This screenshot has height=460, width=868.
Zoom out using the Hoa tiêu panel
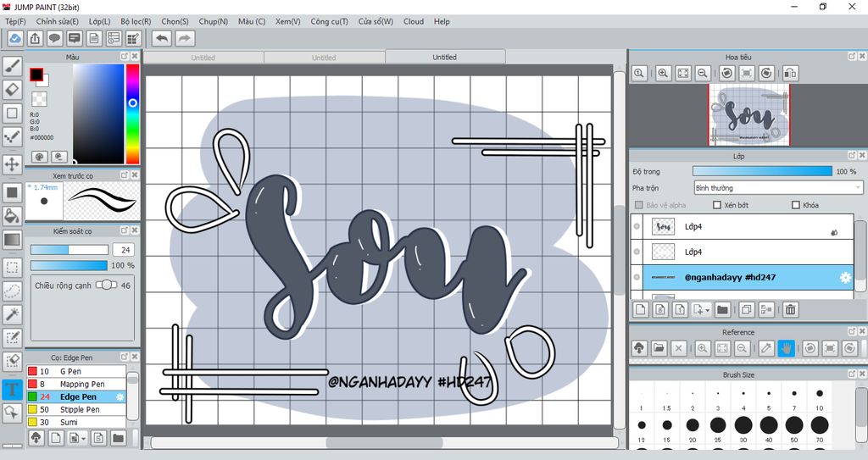pos(703,73)
